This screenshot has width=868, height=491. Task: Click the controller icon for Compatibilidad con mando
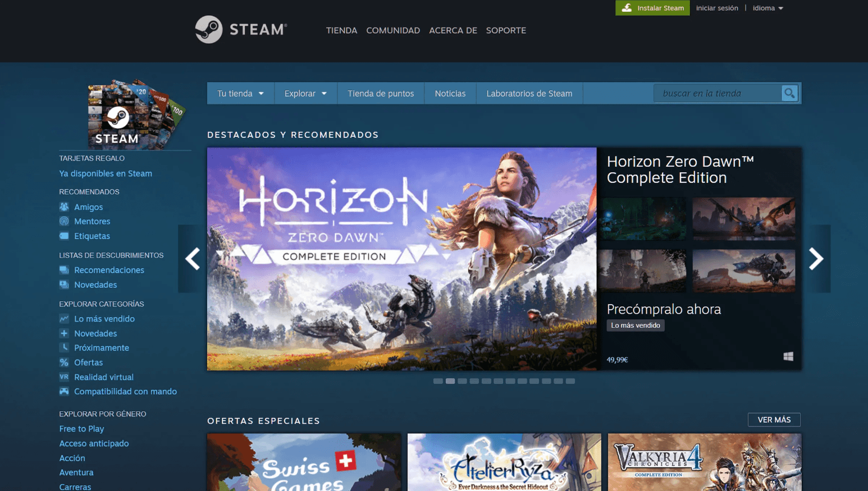coord(64,391)
